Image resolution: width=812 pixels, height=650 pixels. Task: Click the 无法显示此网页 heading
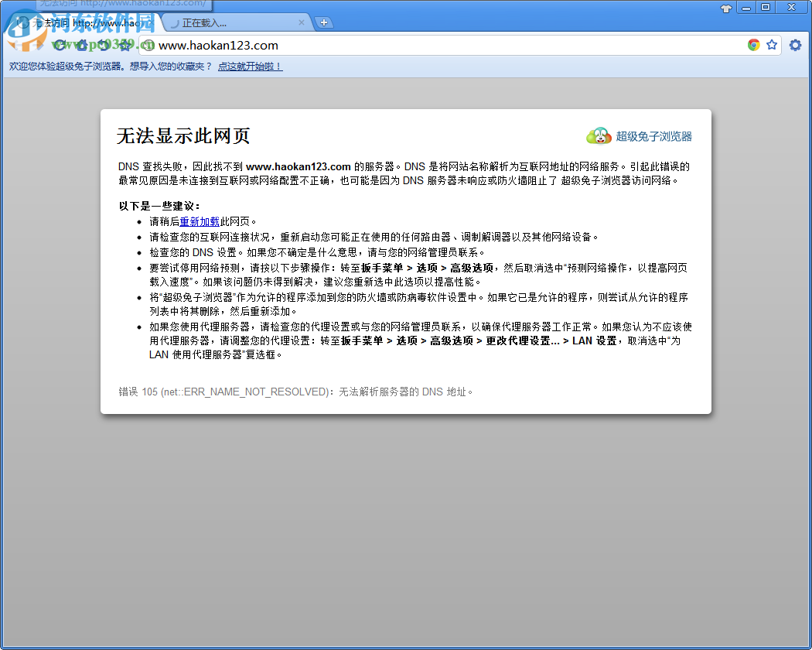183,136
